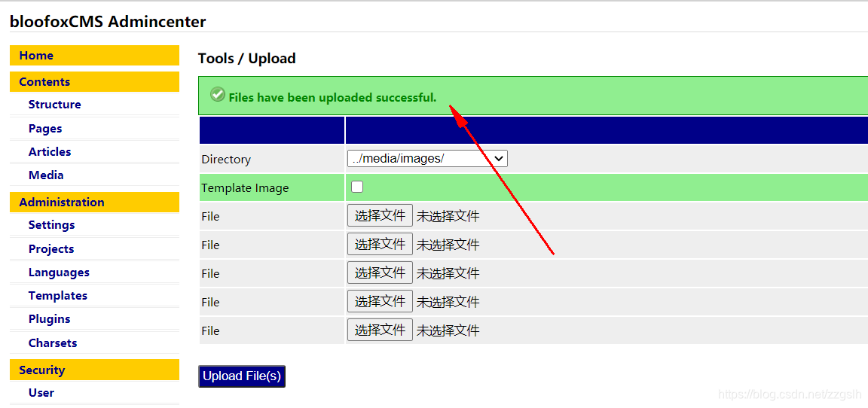Choose a file in the second File row

pyautogui.click(x=380, y=245)
